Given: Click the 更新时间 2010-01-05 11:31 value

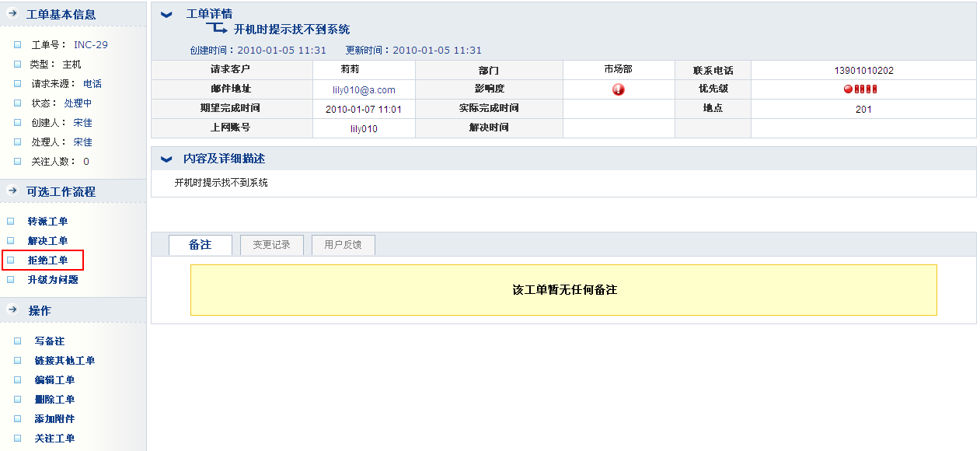Looking at the screenshot, I should click(437, 50).
